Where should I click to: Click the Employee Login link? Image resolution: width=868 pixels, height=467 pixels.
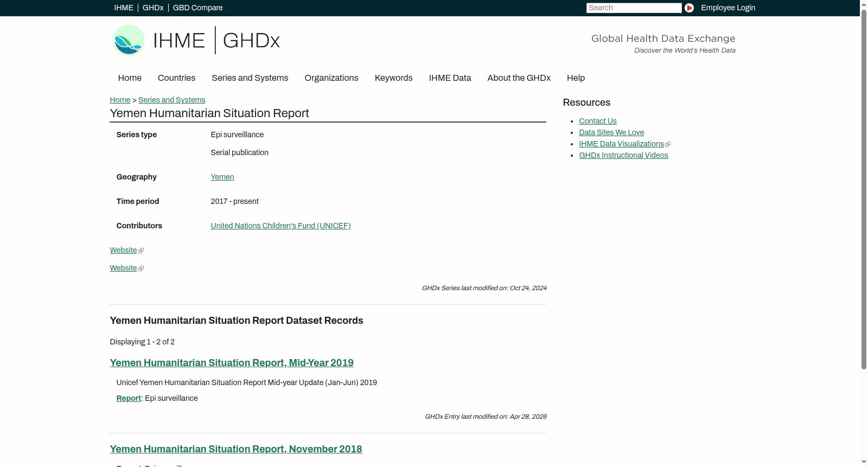(x=728, y=8)
